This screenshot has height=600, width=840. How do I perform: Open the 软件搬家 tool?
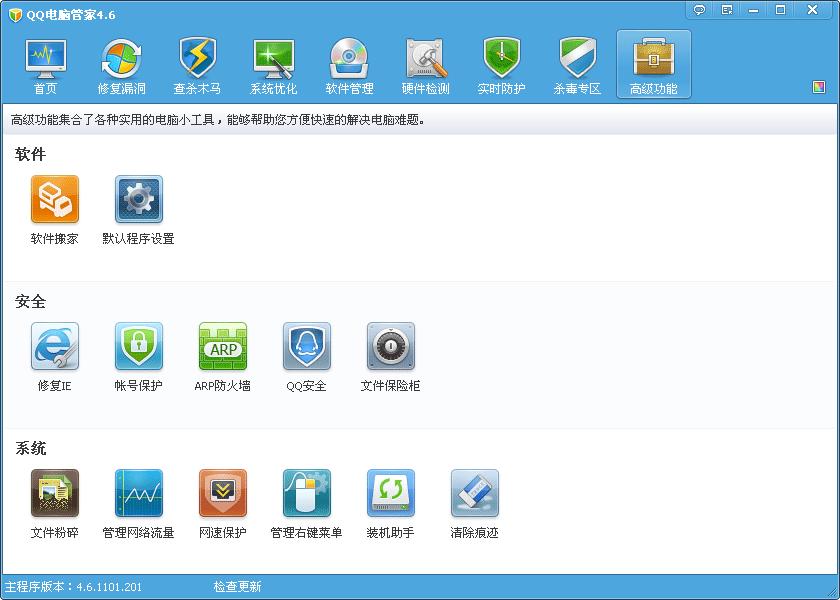54,200
